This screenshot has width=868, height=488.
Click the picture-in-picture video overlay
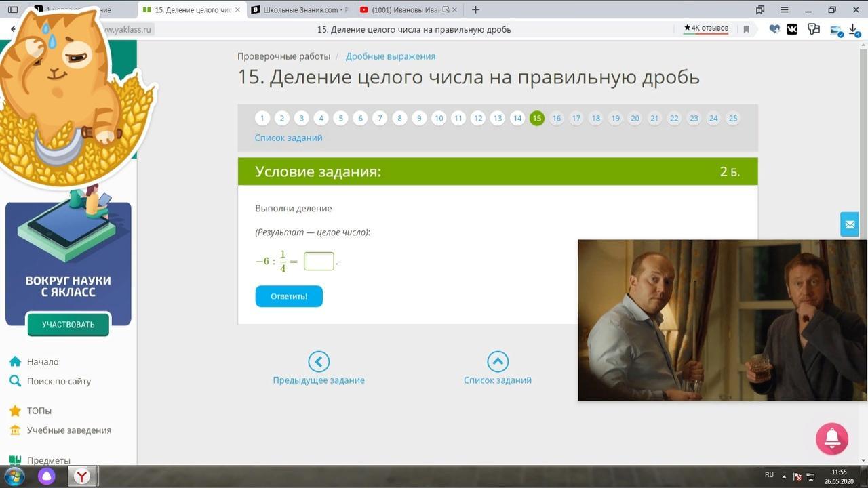point(722,320)
